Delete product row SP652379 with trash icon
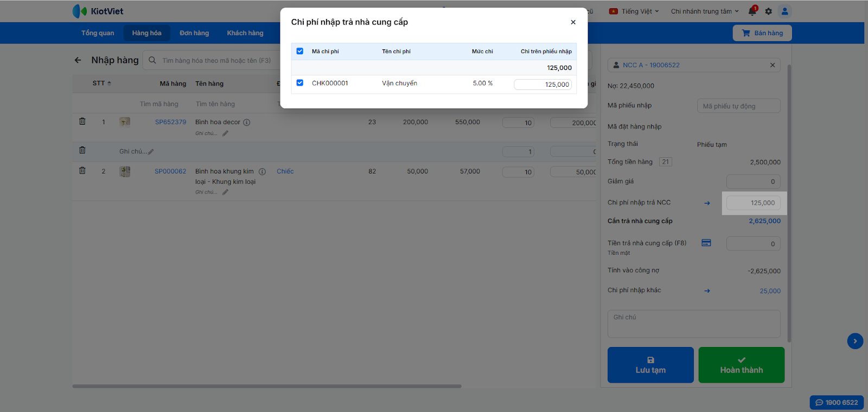This screenshot has height=412, width=868. pyautogui.click(x=82, y=121)
